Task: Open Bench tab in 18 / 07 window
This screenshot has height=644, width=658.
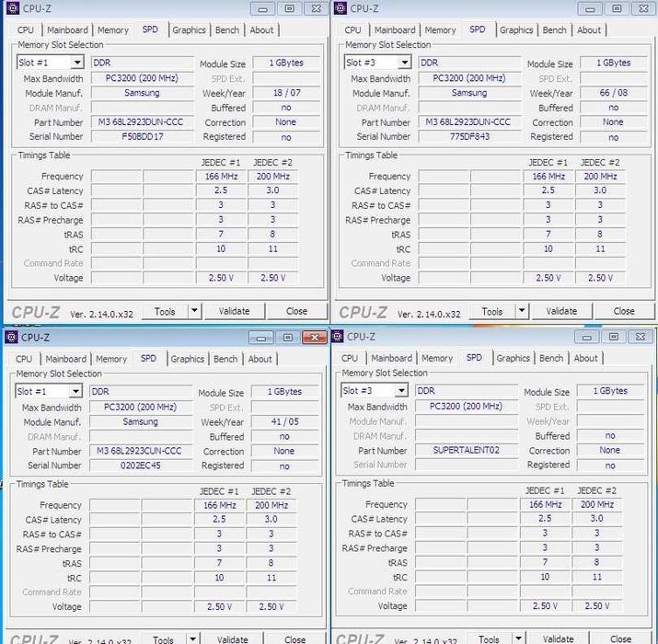Action: (227, 30)
